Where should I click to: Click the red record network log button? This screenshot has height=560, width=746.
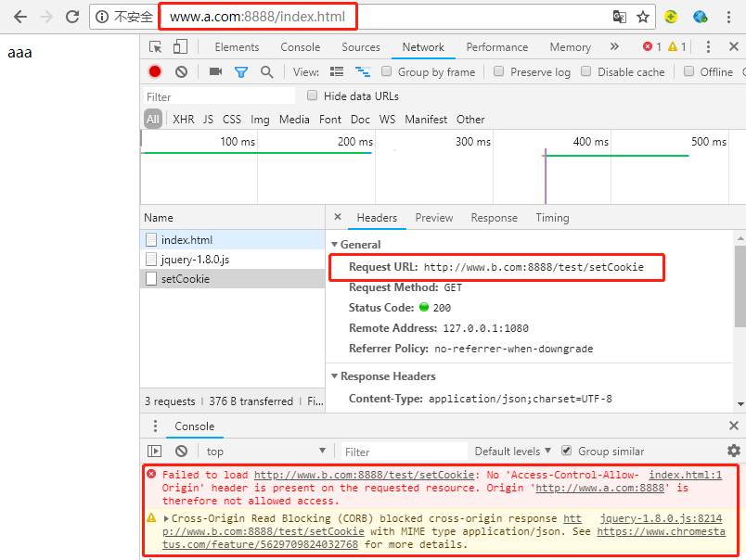pyautogui.click(x=155, y=71)
